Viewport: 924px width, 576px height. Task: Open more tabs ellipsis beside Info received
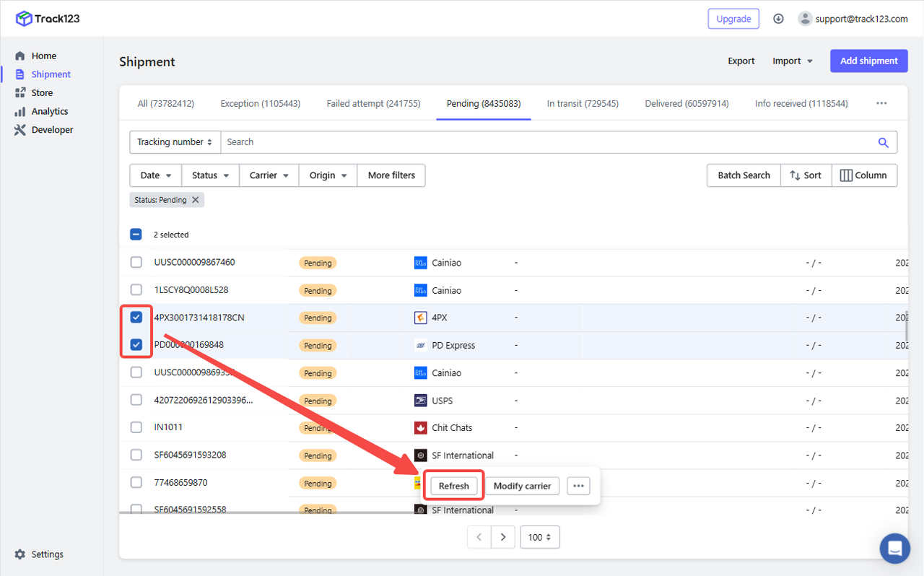[881, 103]
